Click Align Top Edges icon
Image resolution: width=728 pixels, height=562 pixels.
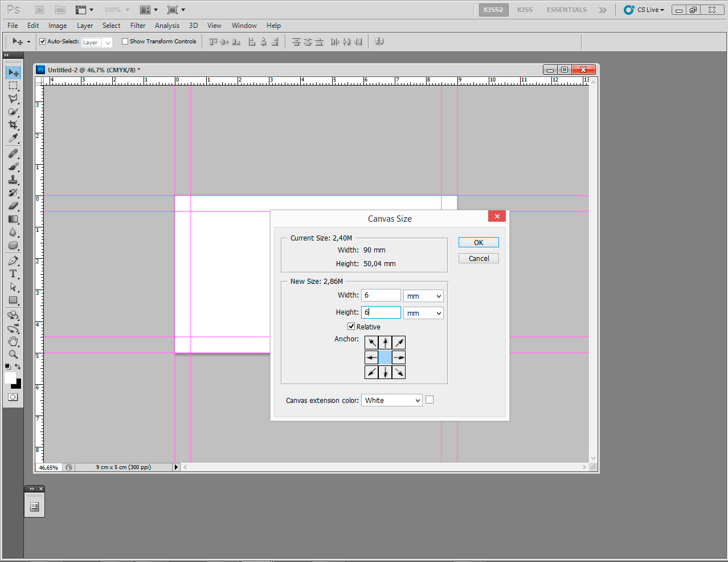click(x=214, y=42)
